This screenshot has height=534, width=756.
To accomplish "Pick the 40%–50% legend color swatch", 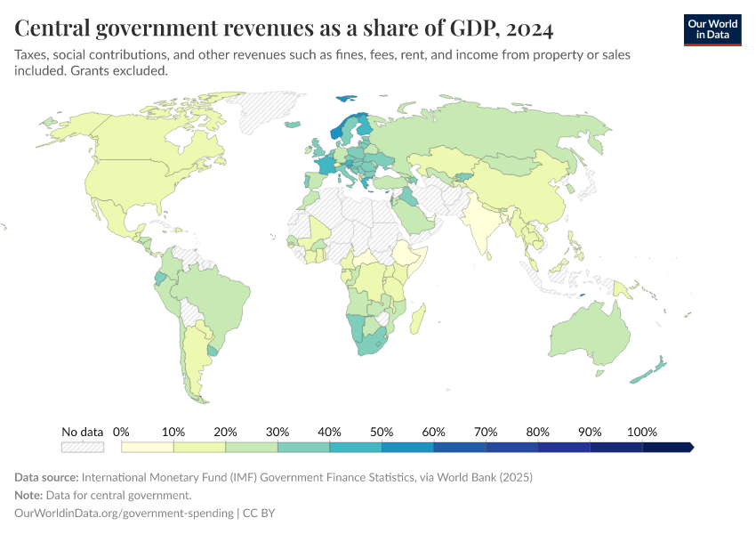I will [355, 447].
